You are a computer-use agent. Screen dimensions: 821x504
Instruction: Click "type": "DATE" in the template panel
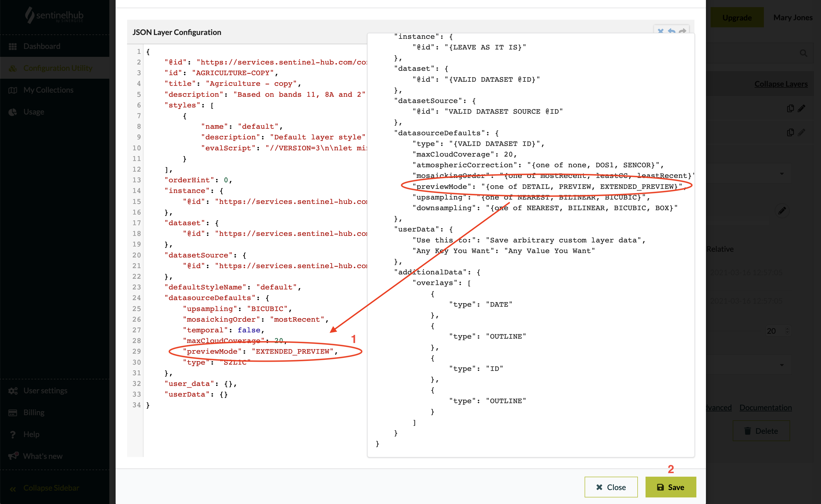[481, 304]
